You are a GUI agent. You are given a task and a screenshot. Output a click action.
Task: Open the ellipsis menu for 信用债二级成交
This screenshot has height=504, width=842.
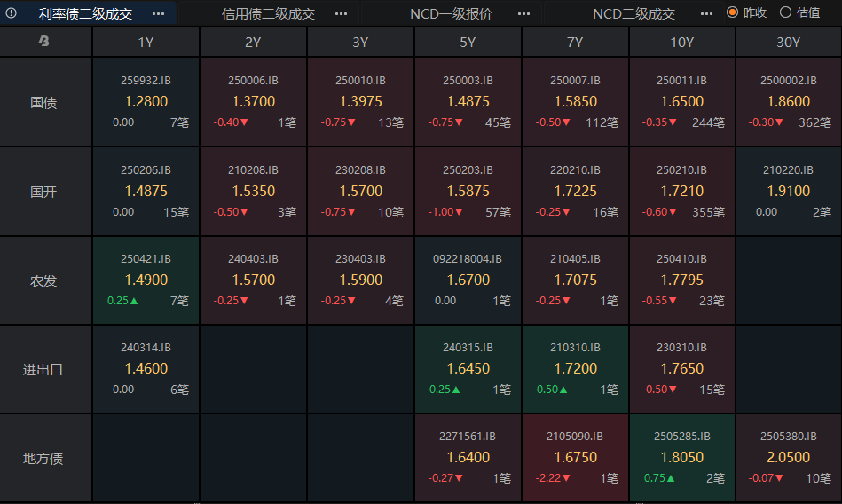pyautogui.click(x=341, y=13)
